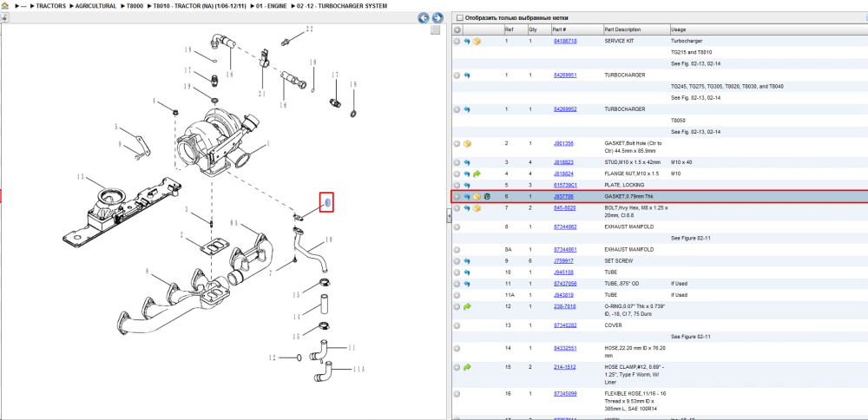Open part number 214-1512 link
This screenshot has height=420, width=868.
565,367
